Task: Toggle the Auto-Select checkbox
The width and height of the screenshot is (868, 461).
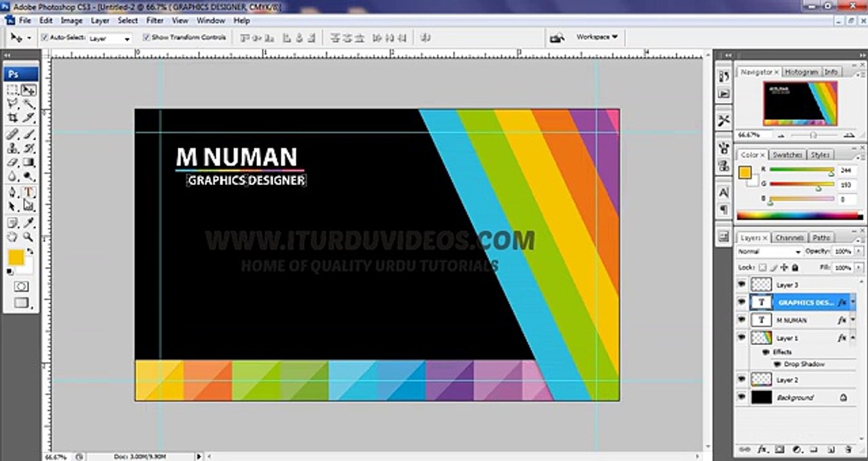Action: coord(45,38)
